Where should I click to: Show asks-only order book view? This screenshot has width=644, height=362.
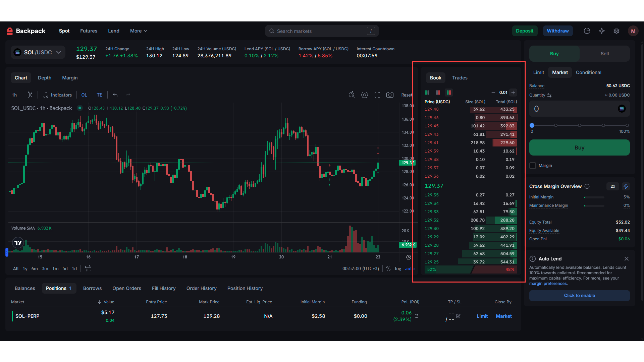[x=438, y=93]
